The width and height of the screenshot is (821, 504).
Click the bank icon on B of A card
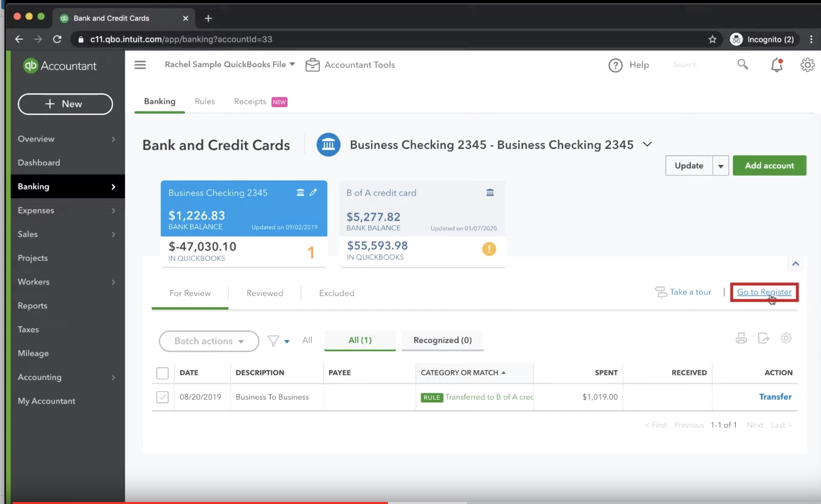[490, 192]
